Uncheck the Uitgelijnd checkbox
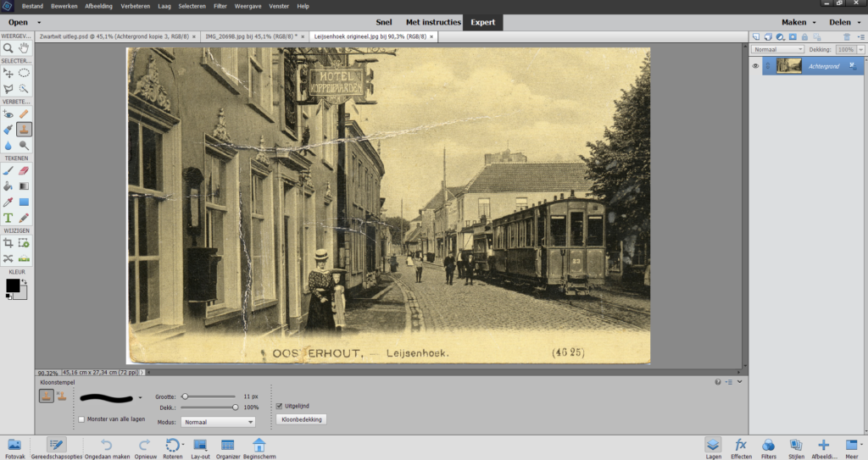 (280, 406)
